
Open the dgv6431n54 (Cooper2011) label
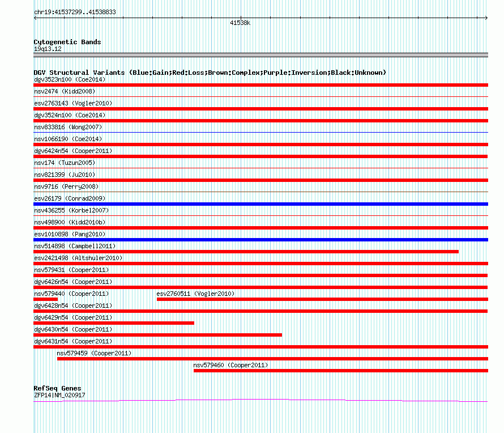point(73,341)
